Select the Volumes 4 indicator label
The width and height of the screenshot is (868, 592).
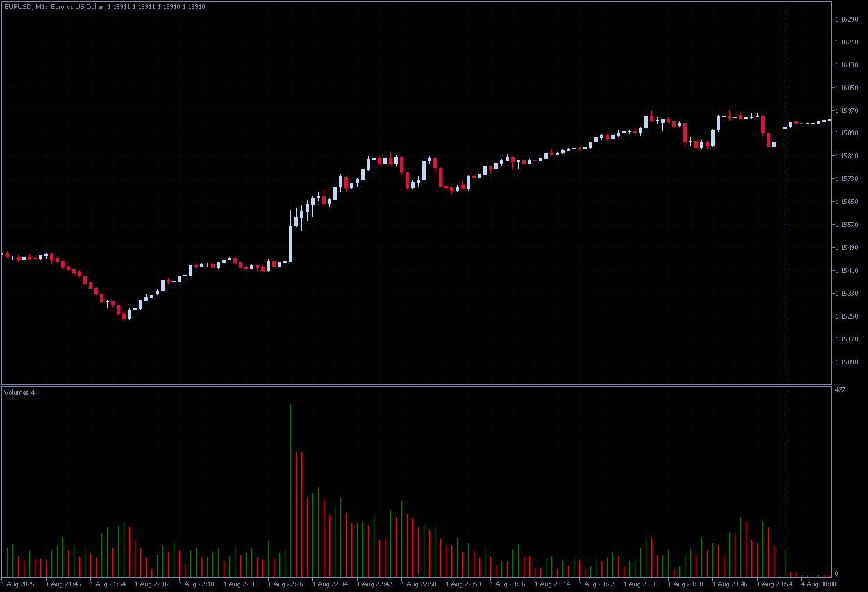19,393
